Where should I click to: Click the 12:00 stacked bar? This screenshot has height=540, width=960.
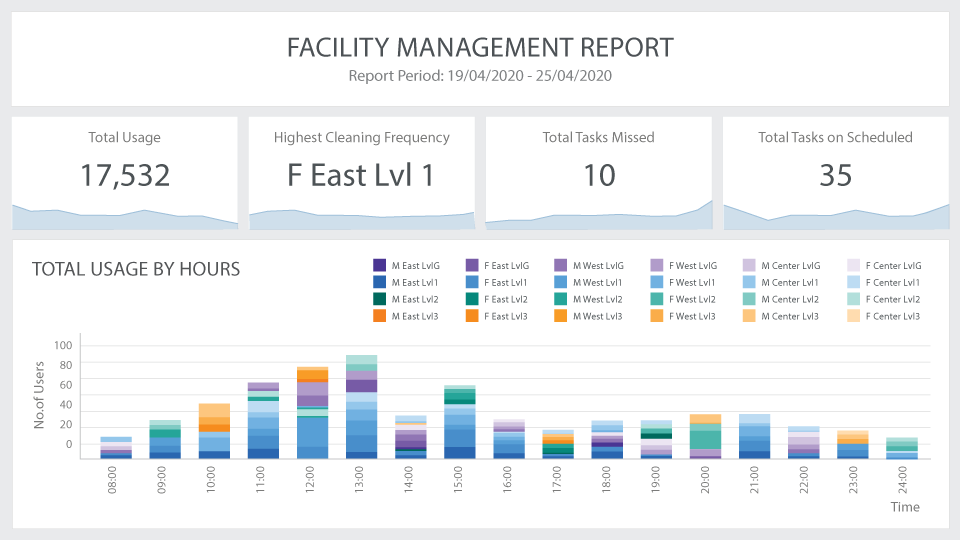[312, 413]
